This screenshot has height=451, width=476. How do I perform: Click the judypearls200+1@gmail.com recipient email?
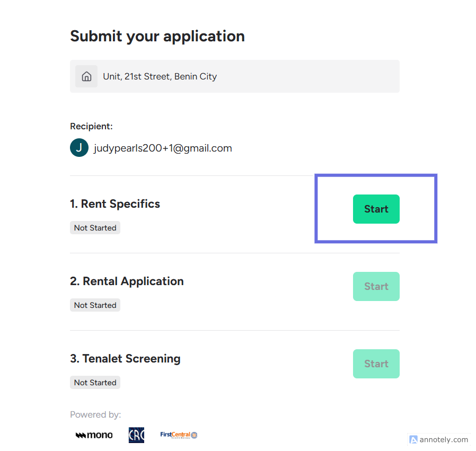point(163,148)
